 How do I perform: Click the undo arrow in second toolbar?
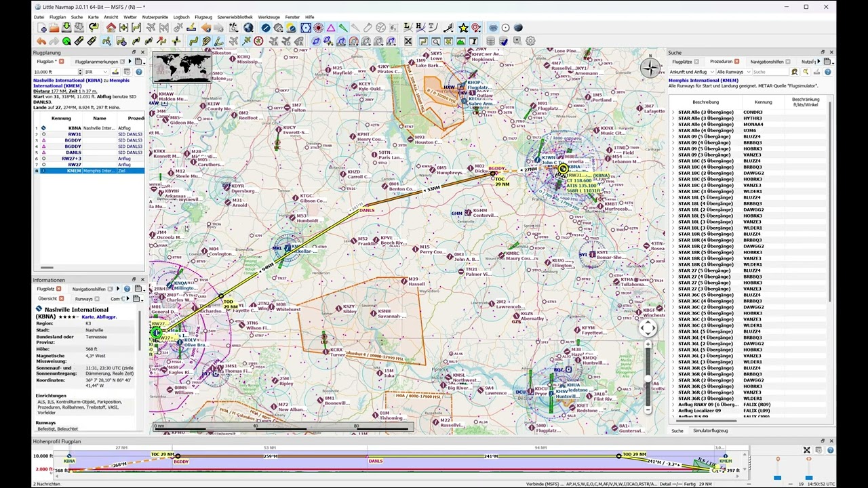[x=41, y=41]
